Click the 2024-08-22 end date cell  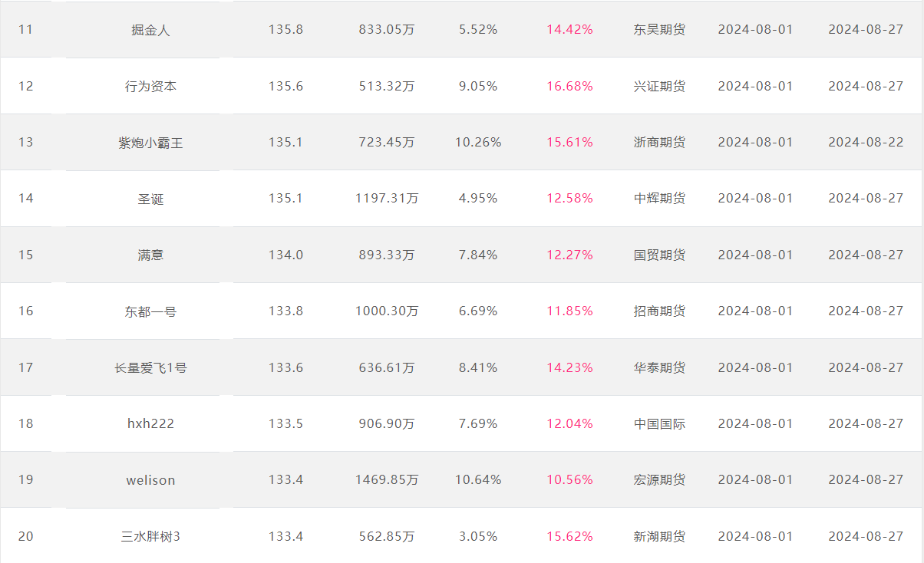[866, 143]
